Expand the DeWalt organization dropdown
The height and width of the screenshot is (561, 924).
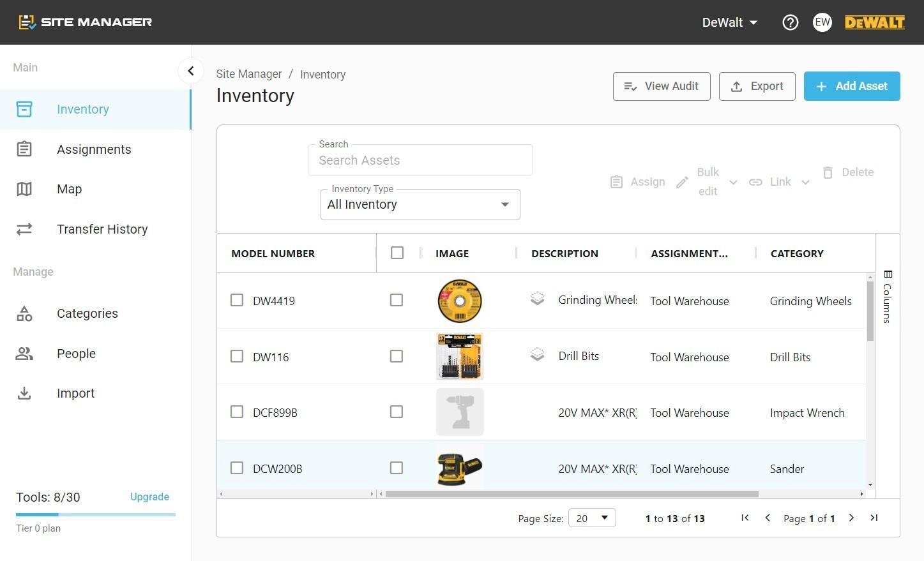(x=730, y=22)
